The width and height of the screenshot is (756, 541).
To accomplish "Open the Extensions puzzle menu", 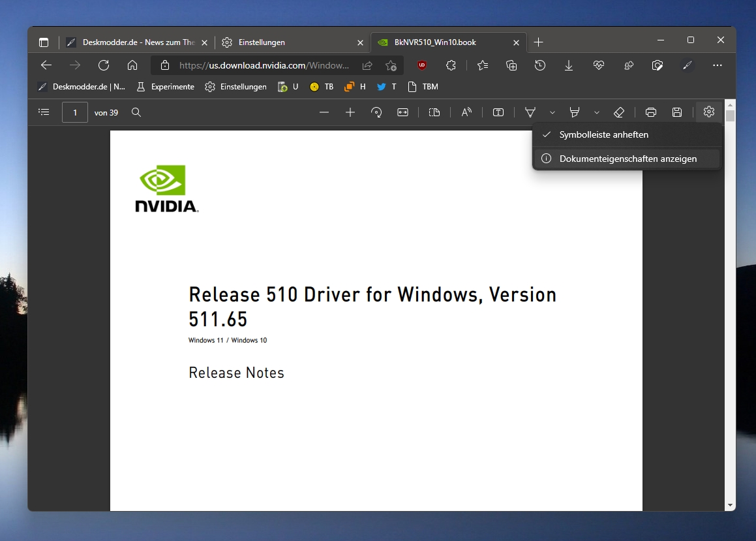I will coord(451,65).
